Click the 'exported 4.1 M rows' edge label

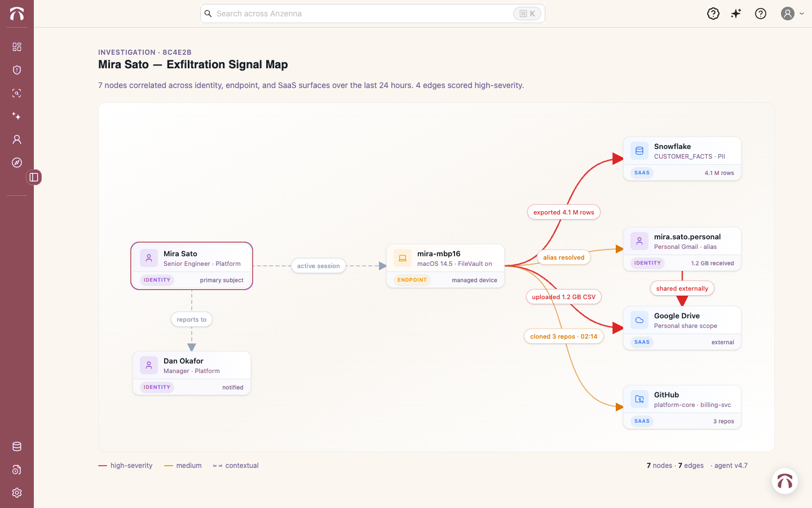[564, 212]
